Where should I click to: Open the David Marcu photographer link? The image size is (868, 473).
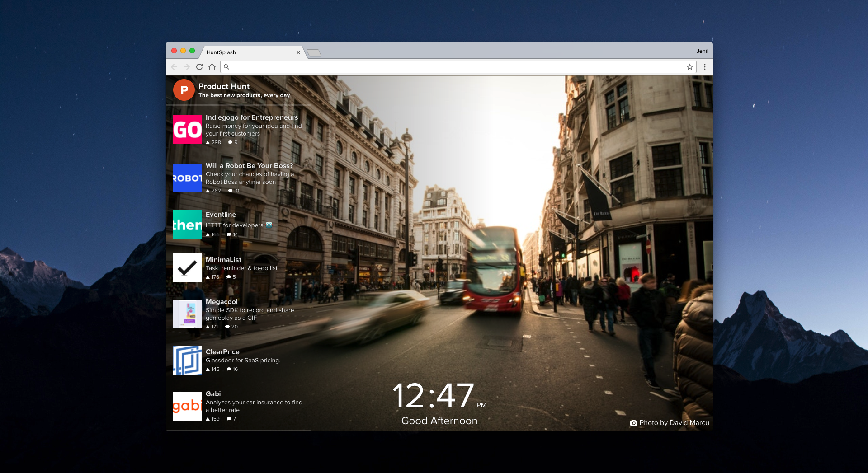click(x=689, y=423)
